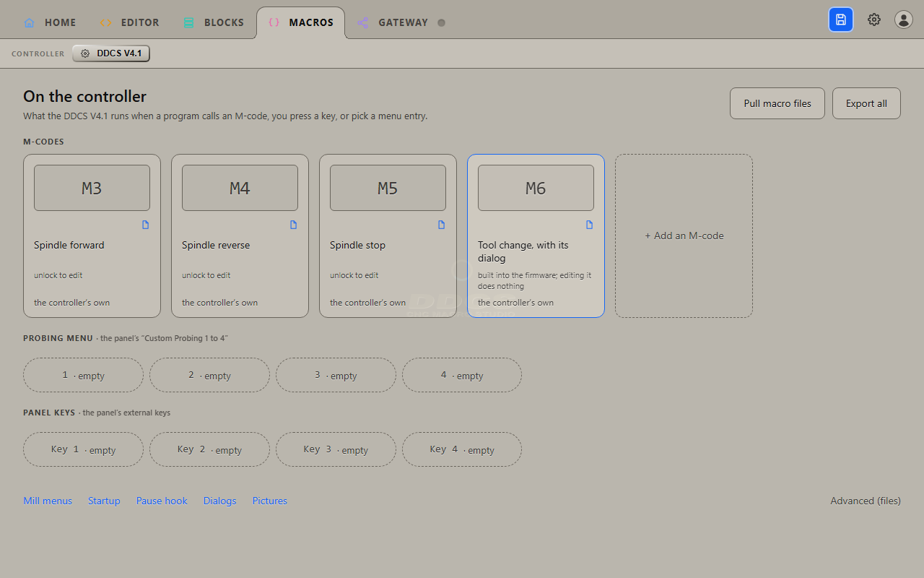The image size is (924, 578).
Task: Open the Pictures link
Action: pyautogui.click(x=270, y=501)
